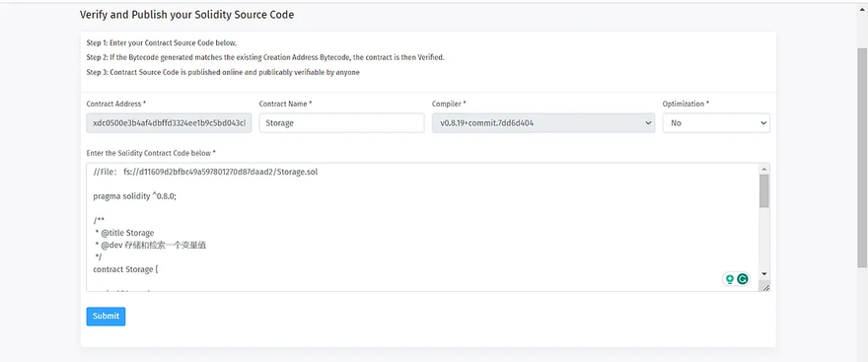The height and width of the screenshot is (362, 868).
Task: Click the Submit button
Action: 106,316
